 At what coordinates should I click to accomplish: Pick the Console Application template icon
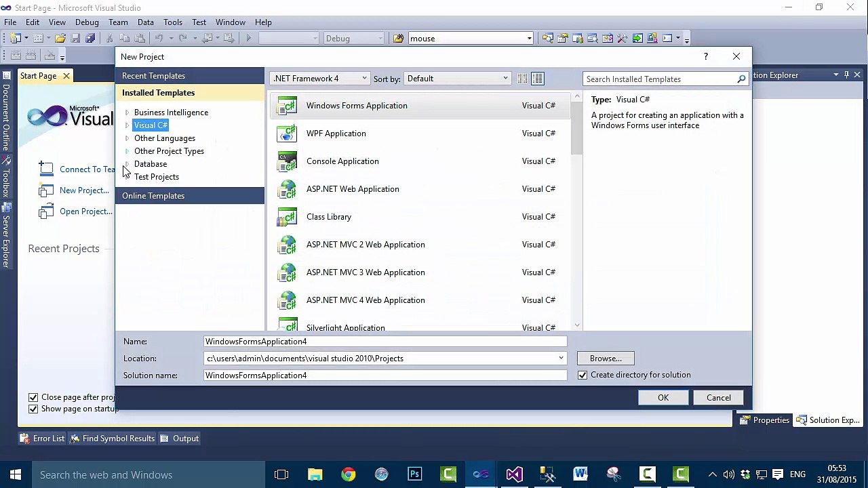(x=288, y=161)
